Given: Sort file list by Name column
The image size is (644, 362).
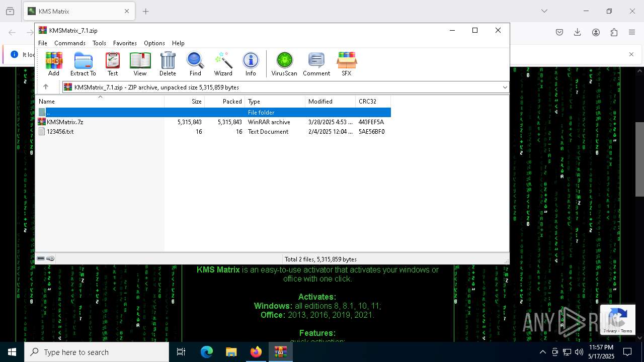Looking at the screenshot, I should 100,101.
